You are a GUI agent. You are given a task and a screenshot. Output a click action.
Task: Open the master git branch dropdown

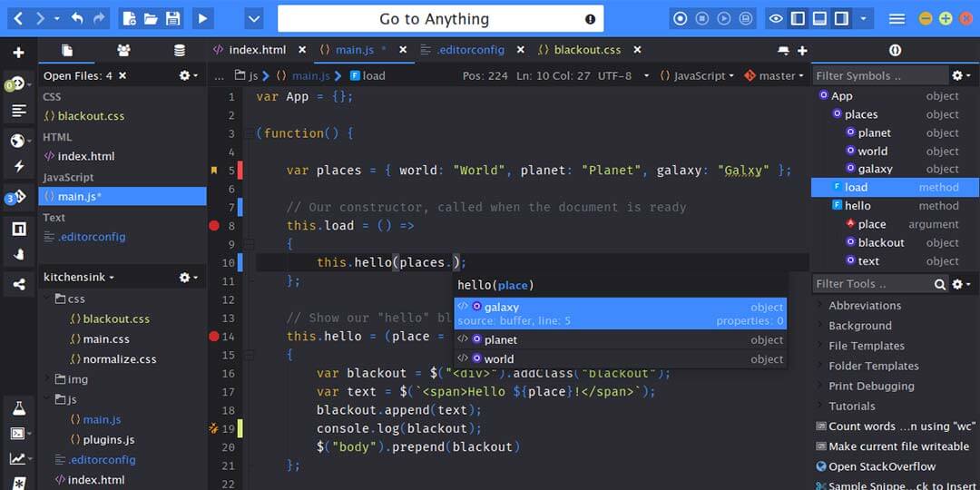776,76
